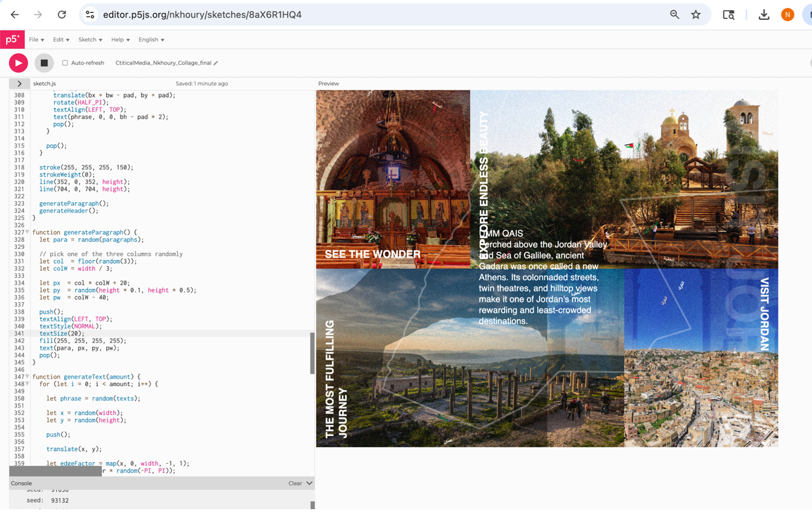Click line number 341 in the gutter

(x=19, y=334)
